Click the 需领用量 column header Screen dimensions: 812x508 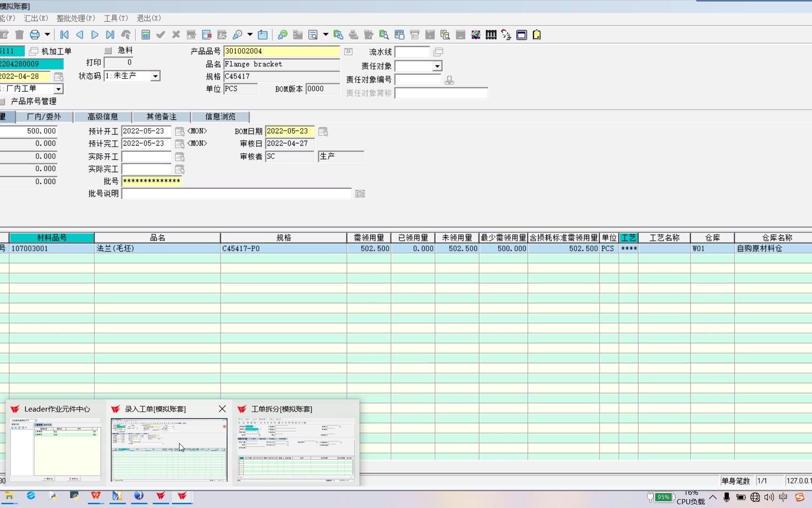pyautogui.click(x=369, y=238)
